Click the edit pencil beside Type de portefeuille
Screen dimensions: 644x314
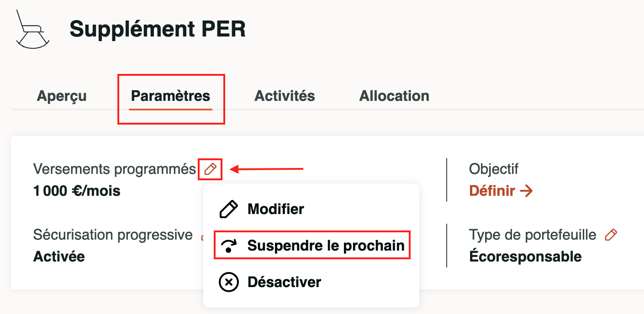(610, 235)
